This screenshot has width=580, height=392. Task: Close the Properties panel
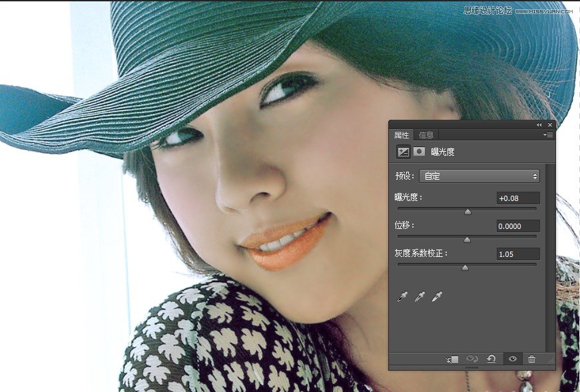pyautogui.click(x=549, y=124)
